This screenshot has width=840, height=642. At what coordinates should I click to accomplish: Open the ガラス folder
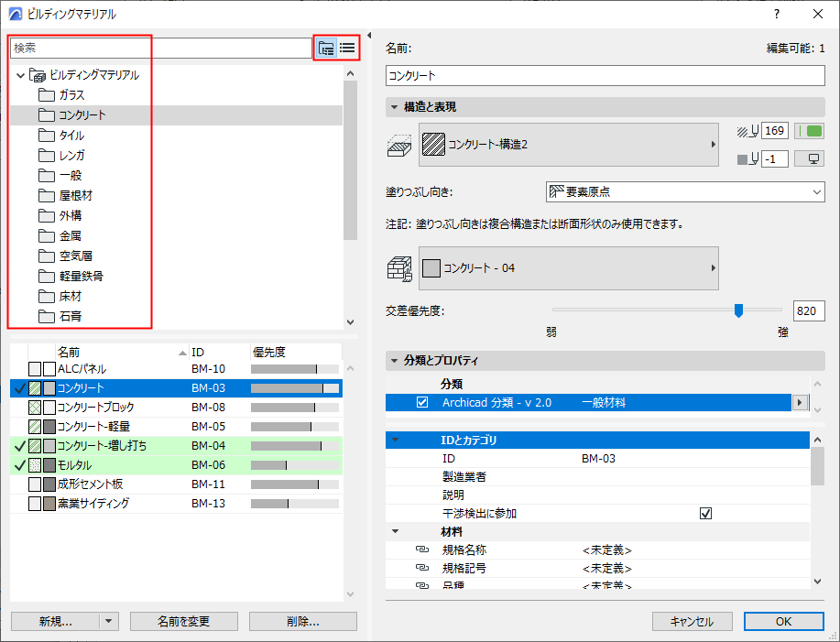[x=61, y=95]
